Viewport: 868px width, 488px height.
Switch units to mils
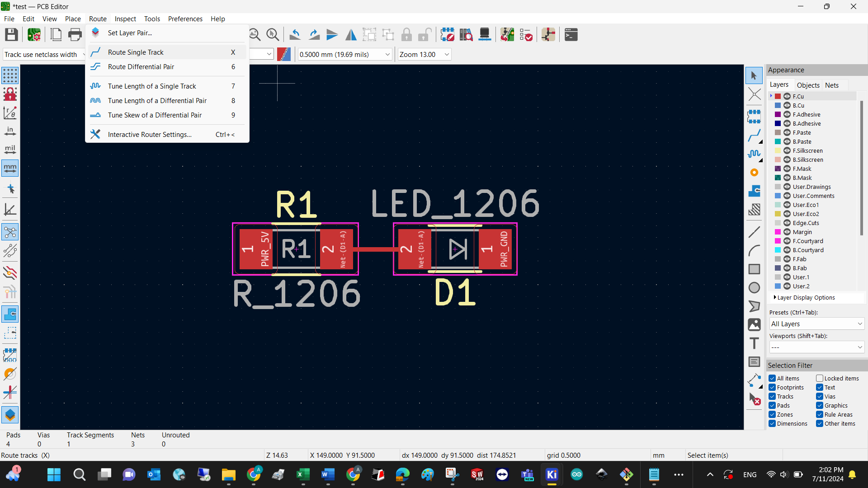10,150
